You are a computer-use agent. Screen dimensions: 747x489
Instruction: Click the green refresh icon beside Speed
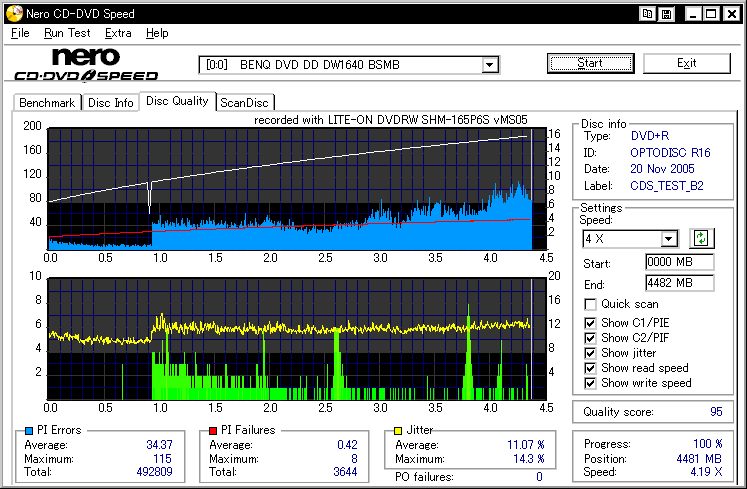tap(701, 238)
